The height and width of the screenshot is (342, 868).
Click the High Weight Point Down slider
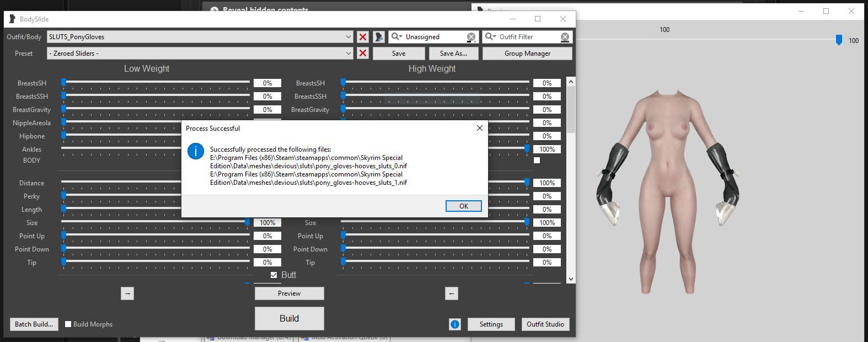(x=435, y=249)
